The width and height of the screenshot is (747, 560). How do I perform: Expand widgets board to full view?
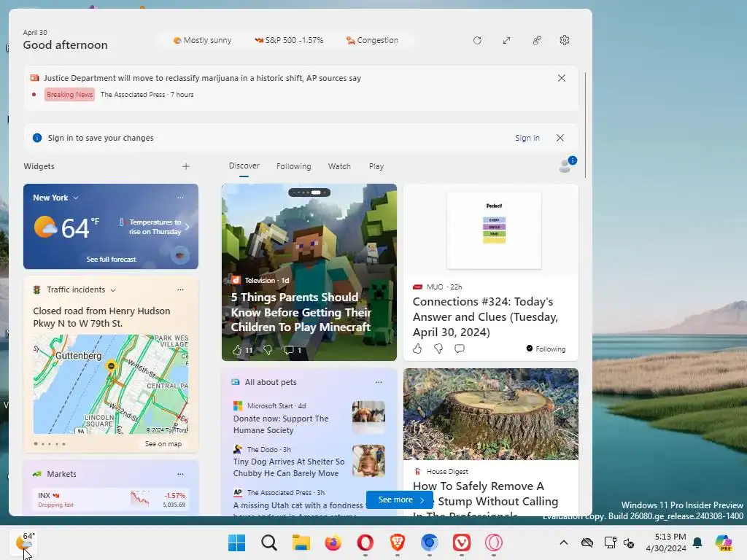coord(506,41)
